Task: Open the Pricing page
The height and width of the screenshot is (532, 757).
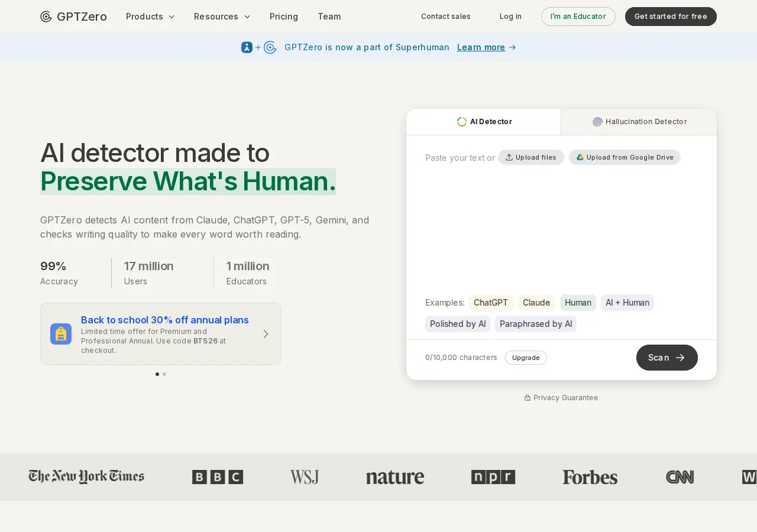Action: coord(284,17)
